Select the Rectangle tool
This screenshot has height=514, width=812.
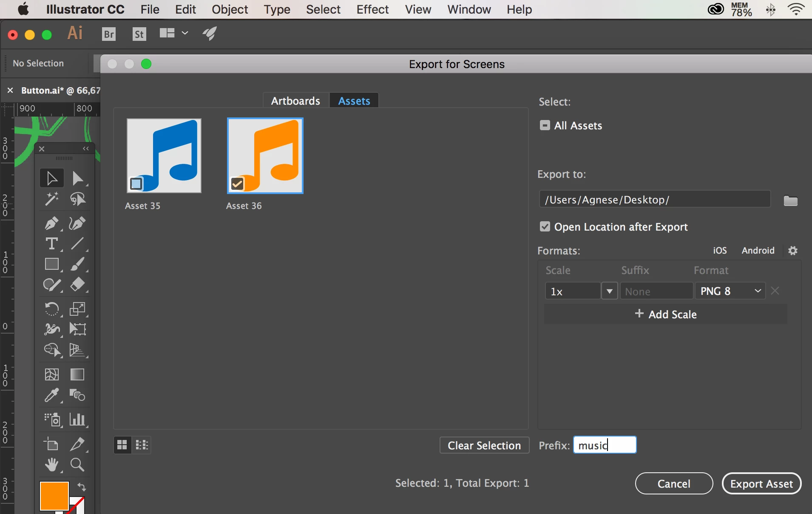point(52,264)
